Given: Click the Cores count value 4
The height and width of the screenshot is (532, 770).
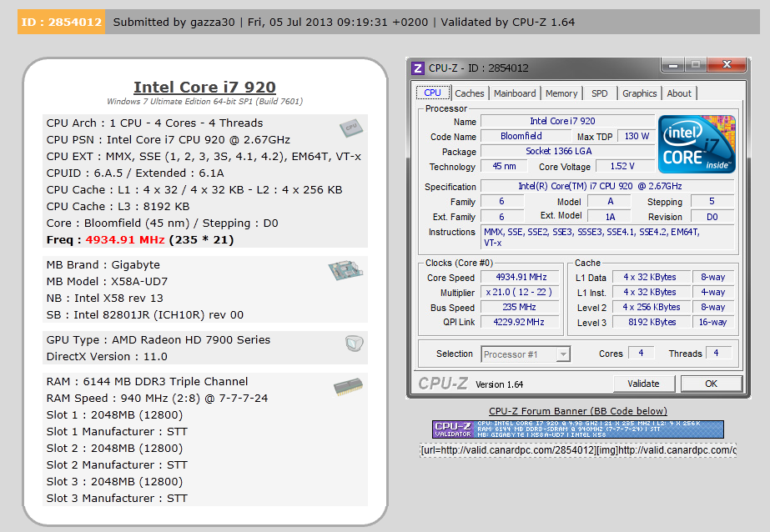Looking at the screenshot, I should click(641, 353).
